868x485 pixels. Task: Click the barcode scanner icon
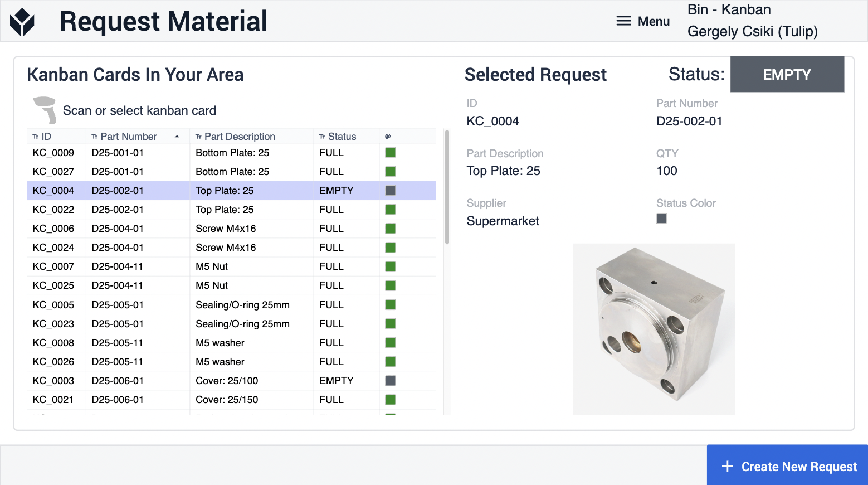(x=45, y=110)
